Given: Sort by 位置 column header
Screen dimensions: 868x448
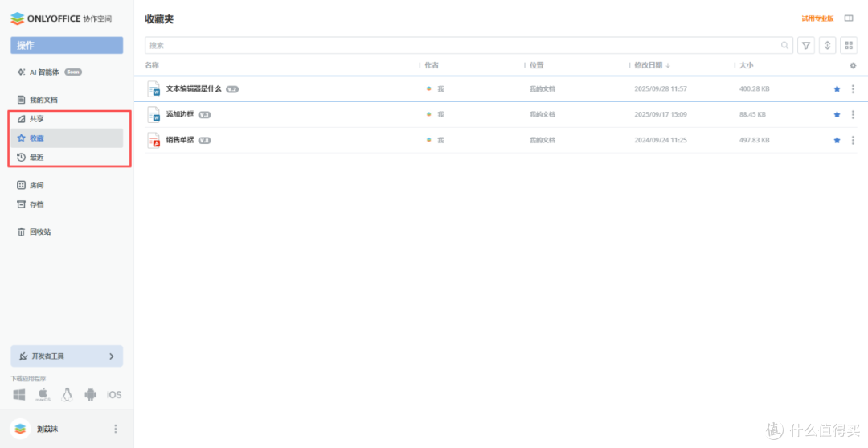Looking at the screenshot, I should (536, 65).
